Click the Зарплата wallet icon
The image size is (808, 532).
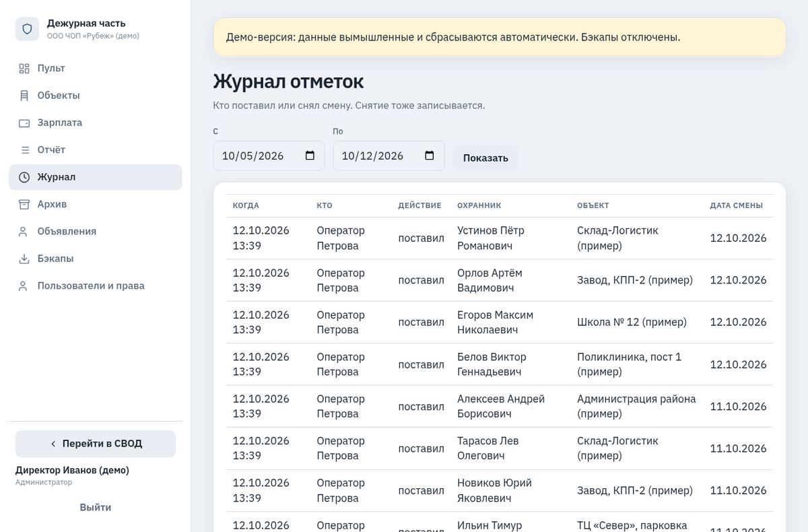pos(24,123)
